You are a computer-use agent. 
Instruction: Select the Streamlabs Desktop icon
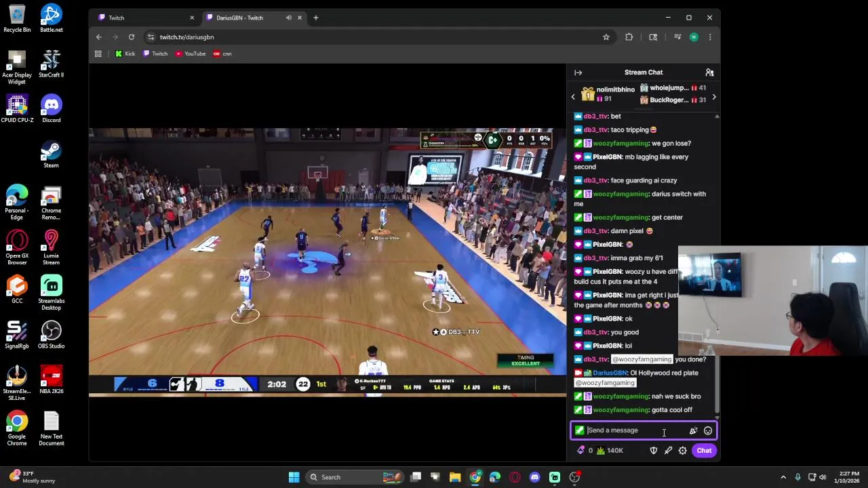pos(52,293)
